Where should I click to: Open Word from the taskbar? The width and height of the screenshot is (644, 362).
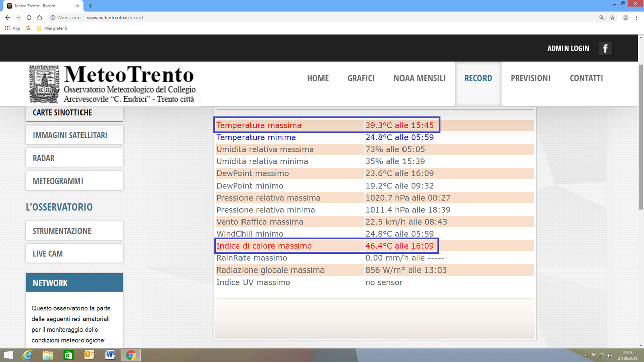(x=110, y=355)
